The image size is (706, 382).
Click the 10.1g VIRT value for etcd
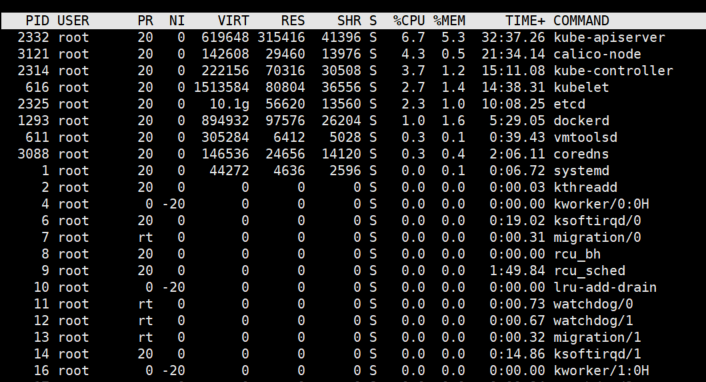click(229, 104)
